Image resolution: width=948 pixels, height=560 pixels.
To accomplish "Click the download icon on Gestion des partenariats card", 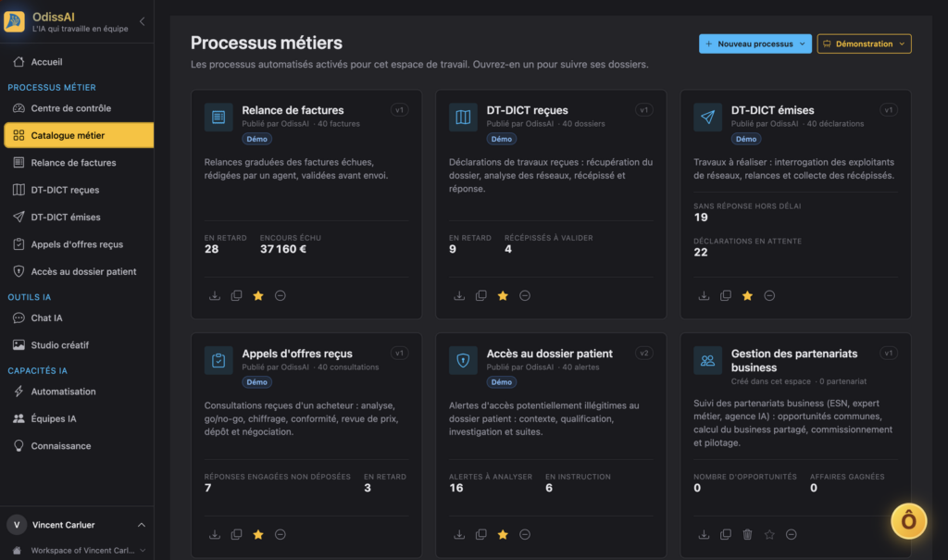I will click(704, 535).
